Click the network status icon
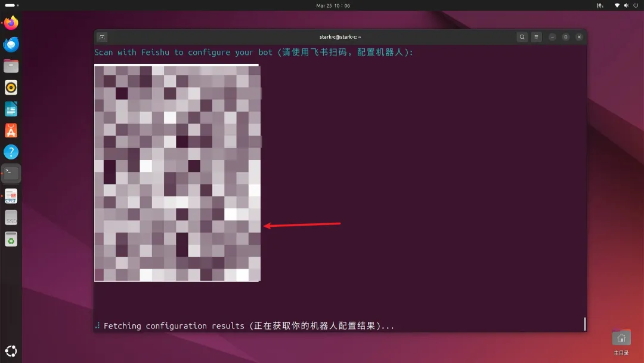 617,6
